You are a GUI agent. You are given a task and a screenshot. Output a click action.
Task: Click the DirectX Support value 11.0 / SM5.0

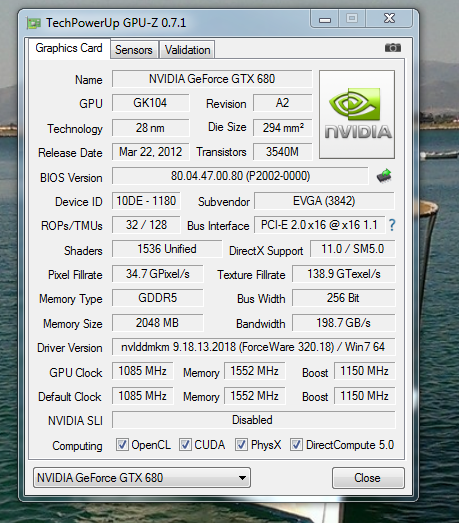[x=353, y=249]
